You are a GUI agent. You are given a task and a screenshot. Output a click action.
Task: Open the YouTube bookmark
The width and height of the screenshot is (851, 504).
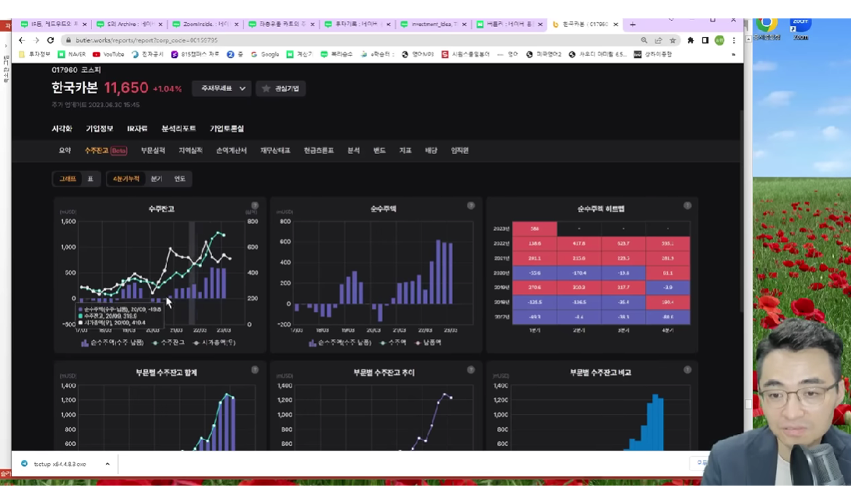[x=109, y=54]
